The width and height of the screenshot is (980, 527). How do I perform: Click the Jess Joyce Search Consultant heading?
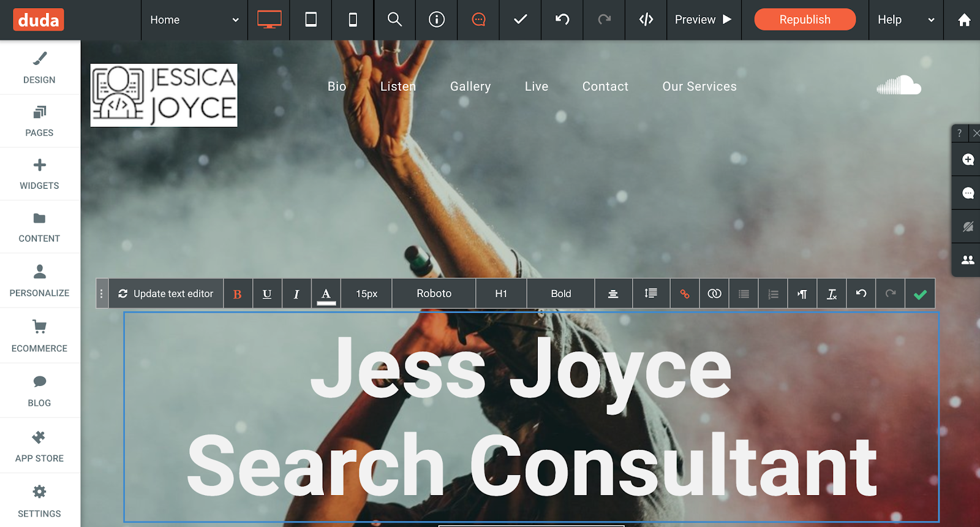532,417
